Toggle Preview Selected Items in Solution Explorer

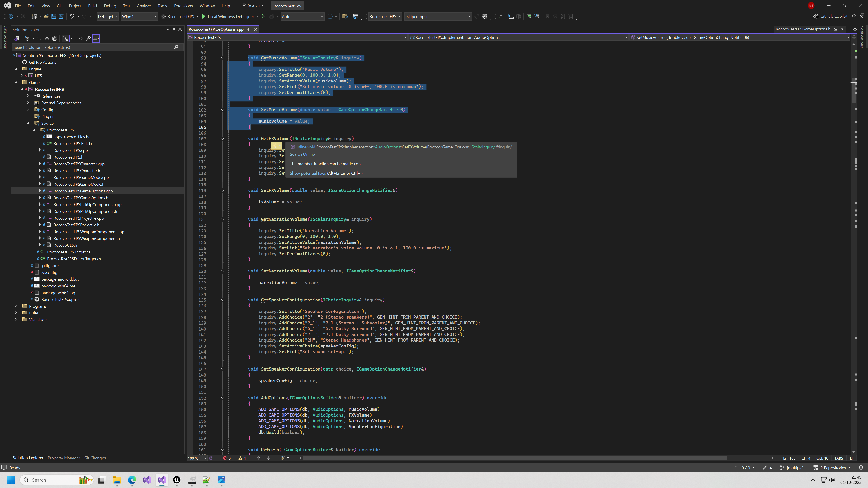(96, 38)
